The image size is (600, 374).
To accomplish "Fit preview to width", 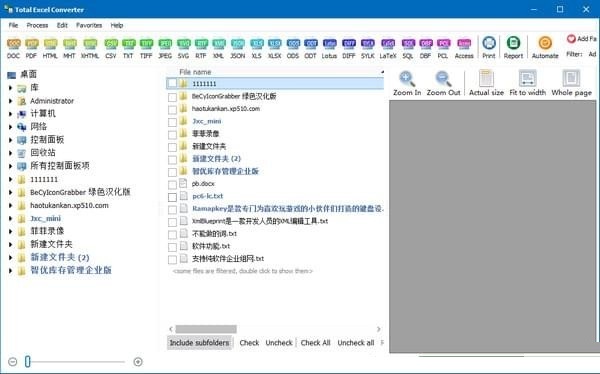I will coord(527,83).
